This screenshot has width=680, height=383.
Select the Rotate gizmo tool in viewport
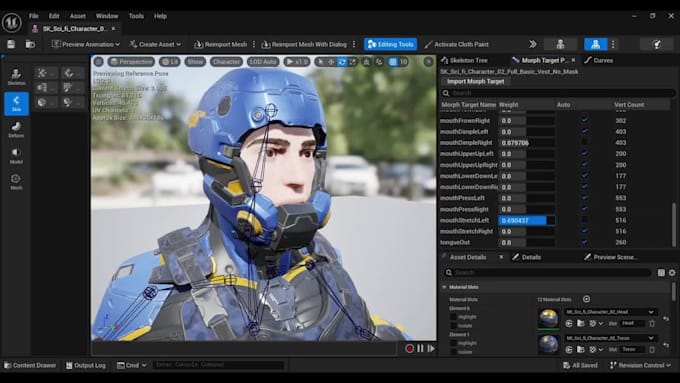coord(342,62)
